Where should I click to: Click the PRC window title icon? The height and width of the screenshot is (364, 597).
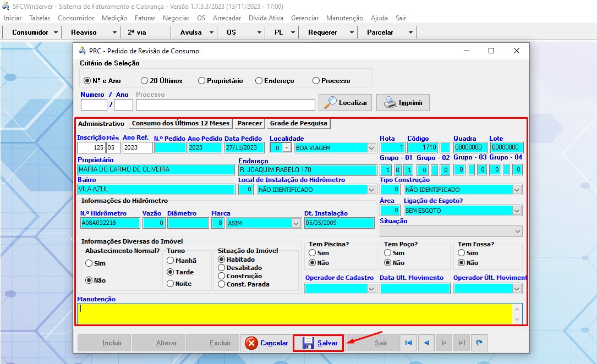point(83,51)
